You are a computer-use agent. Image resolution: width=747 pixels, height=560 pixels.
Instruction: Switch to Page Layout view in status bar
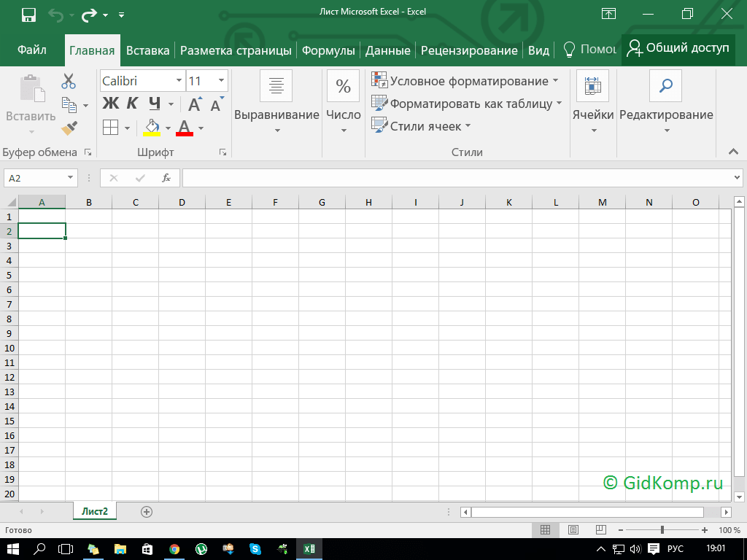[573, 529]
